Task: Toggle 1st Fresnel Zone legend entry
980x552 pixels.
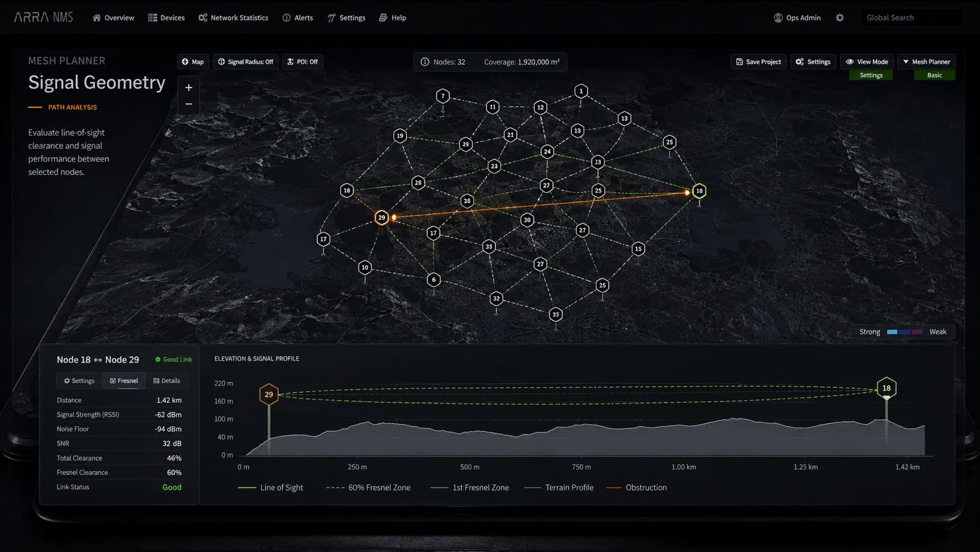Action: tap(469, 487)
